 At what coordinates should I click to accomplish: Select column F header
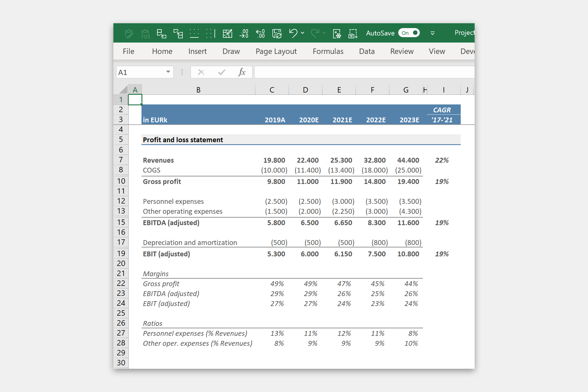point(372,90)
